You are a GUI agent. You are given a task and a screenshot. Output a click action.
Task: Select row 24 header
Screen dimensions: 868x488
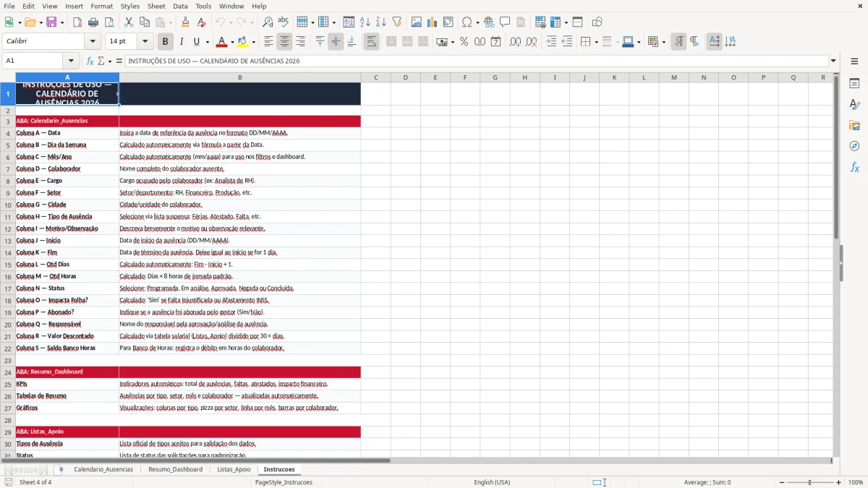tap(8, 372)
